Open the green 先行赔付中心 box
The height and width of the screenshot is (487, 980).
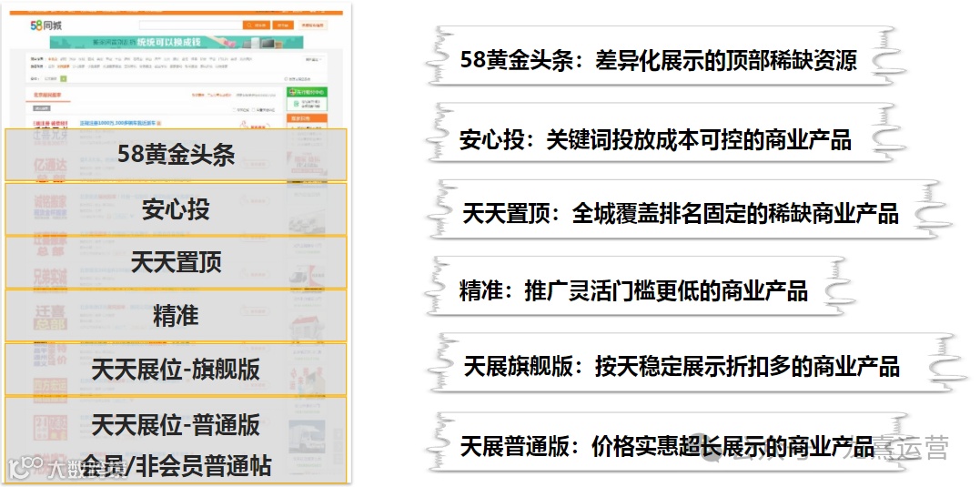307,99
